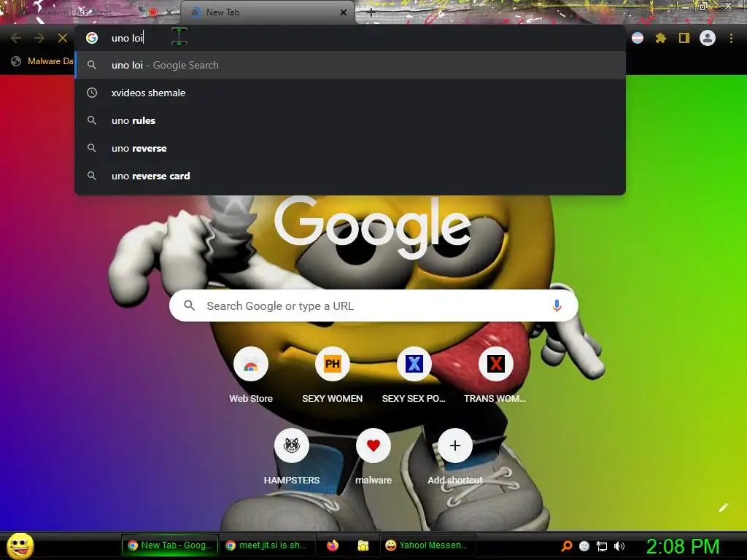Image resolution: width=747 pixels, height=560 pixels.
Task: Click the 'Search Google or type a URL' box
Action: pos(373,306)
